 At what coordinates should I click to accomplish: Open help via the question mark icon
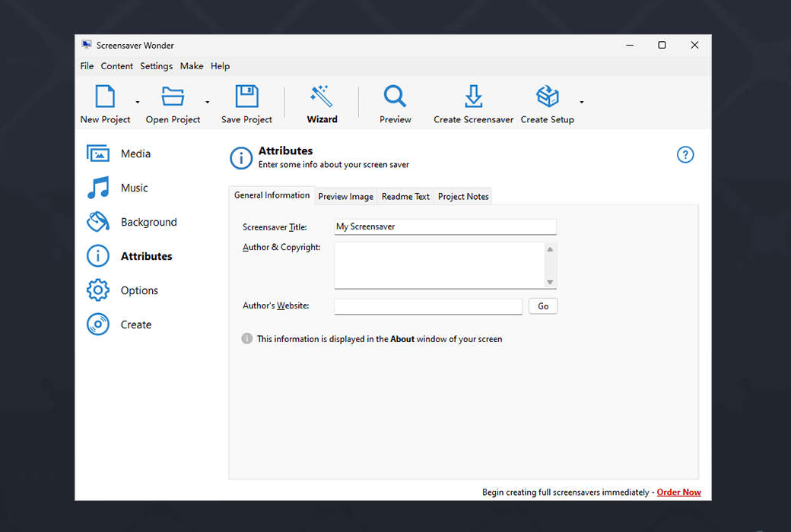click(685, 155)
